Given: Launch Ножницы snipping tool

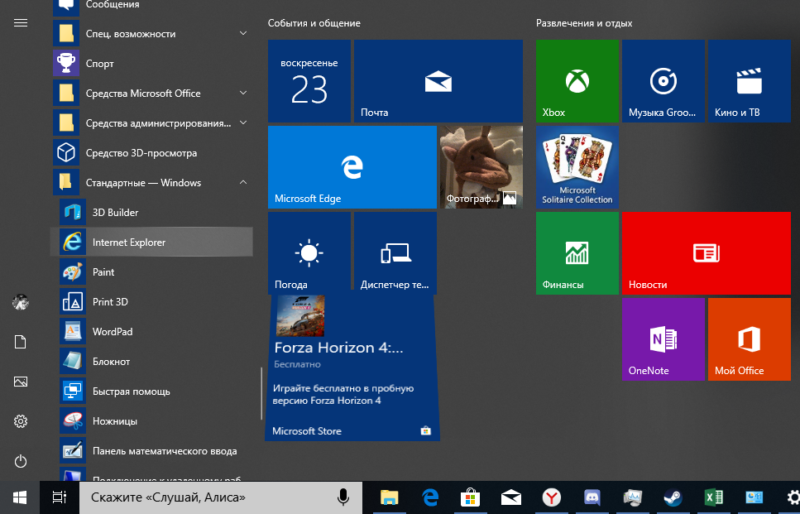Looking at the screenshot, I should (152, 421).
